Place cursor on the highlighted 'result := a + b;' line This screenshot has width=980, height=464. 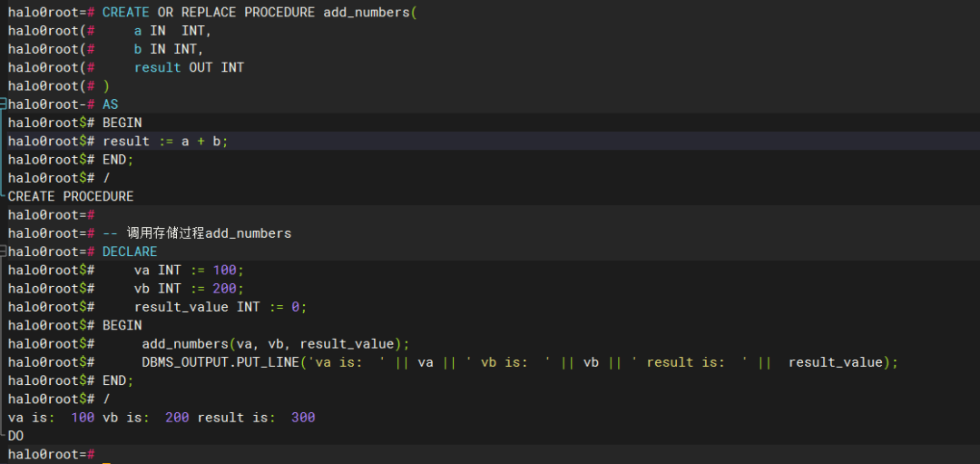click(490, 142)
